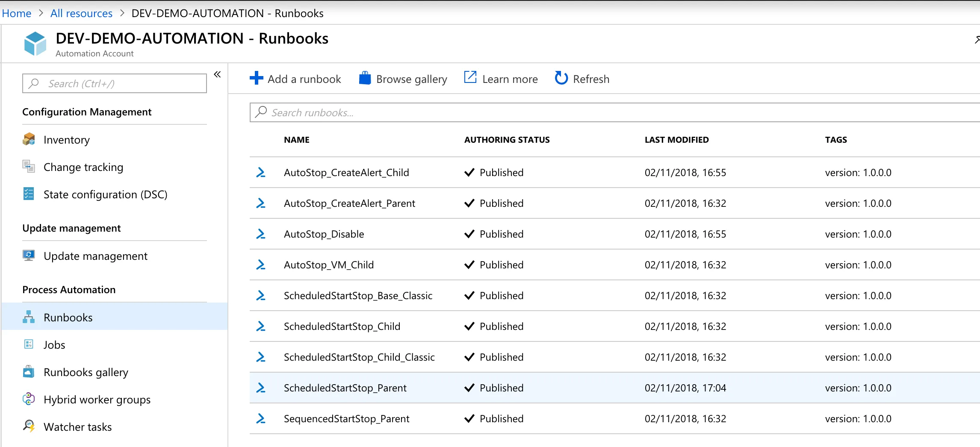This screenshot has width=980, height=447.
Task: Open State configuration (DSC)
Action: 105,194
